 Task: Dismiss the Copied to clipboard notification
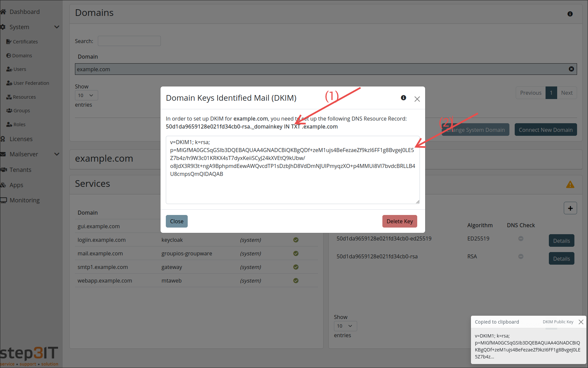[581, 322]
